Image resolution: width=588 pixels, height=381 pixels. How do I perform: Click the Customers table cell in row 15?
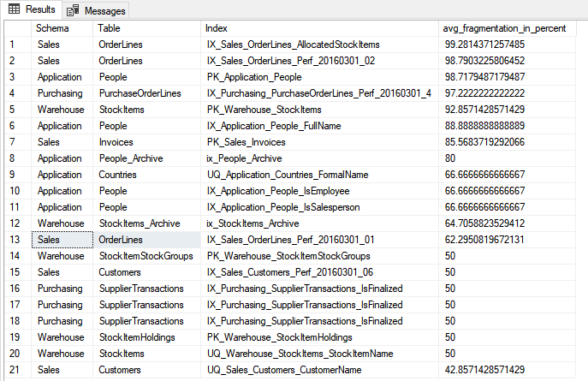[146, 272]
